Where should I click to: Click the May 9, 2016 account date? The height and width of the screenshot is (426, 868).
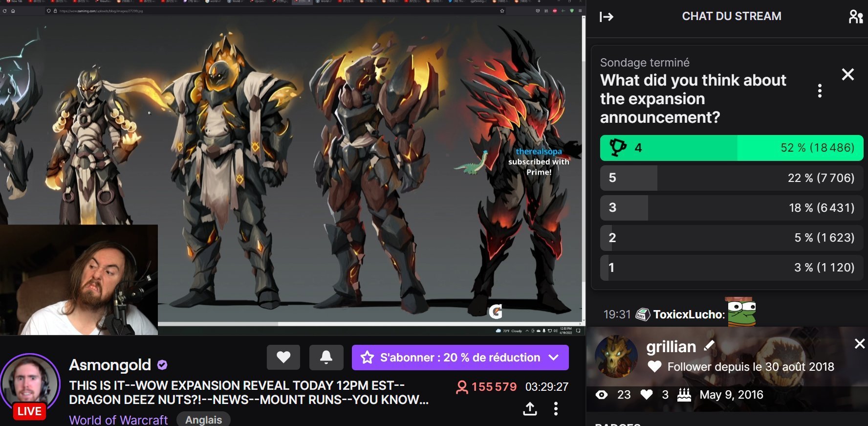click(731, 395)
